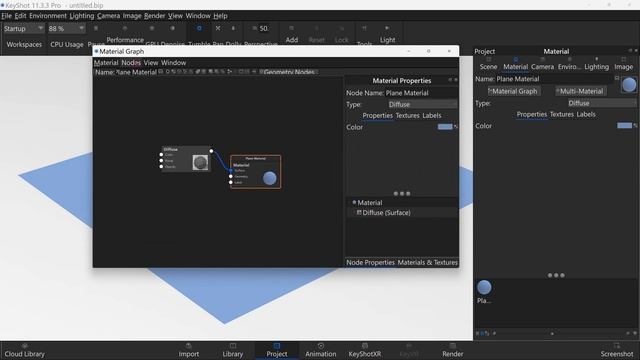
Task: Click the Tumble camera tool icon
Action: [199, 29]
